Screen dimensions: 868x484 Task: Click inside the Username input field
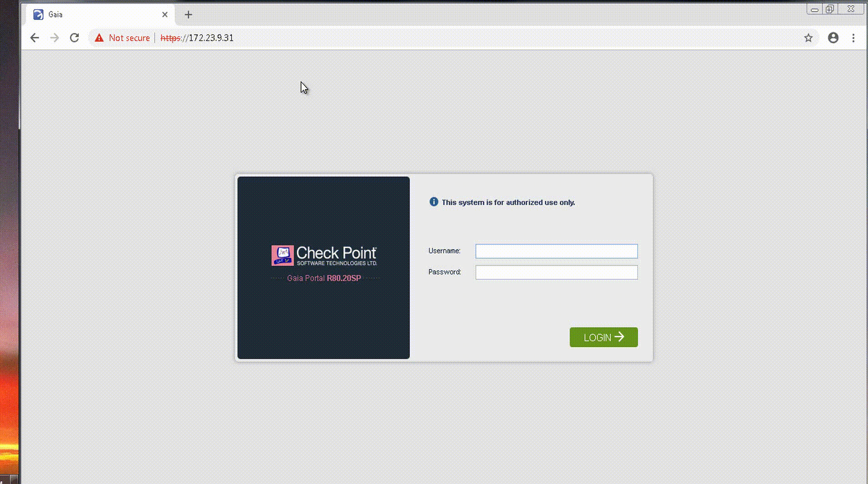[556, 251]
